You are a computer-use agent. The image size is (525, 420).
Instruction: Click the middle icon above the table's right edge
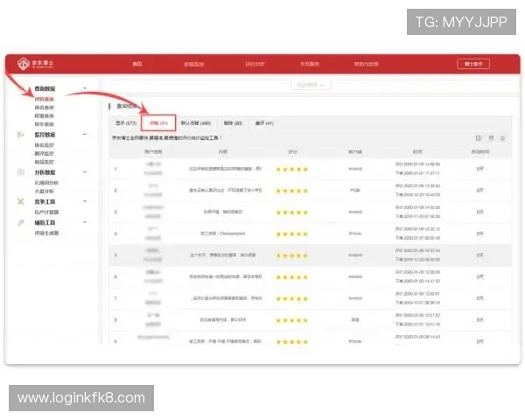(491, 138)
